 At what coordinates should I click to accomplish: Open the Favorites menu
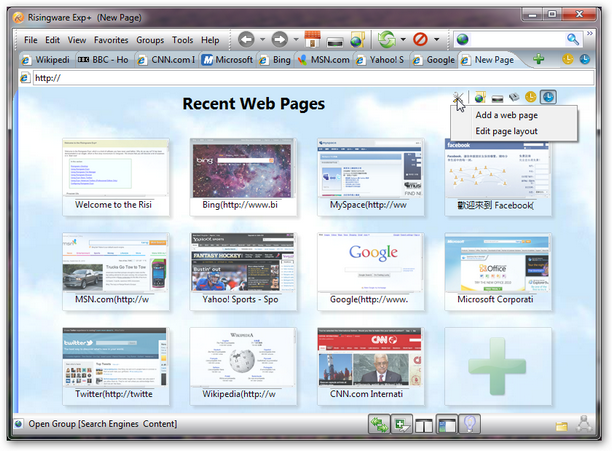coord(111,40)
